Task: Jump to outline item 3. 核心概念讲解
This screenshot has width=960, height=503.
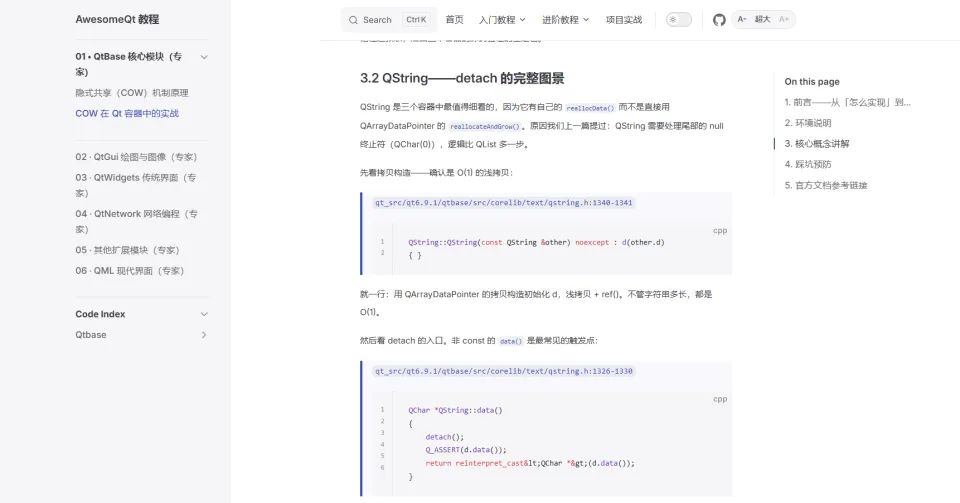Action: coord(817,144)
